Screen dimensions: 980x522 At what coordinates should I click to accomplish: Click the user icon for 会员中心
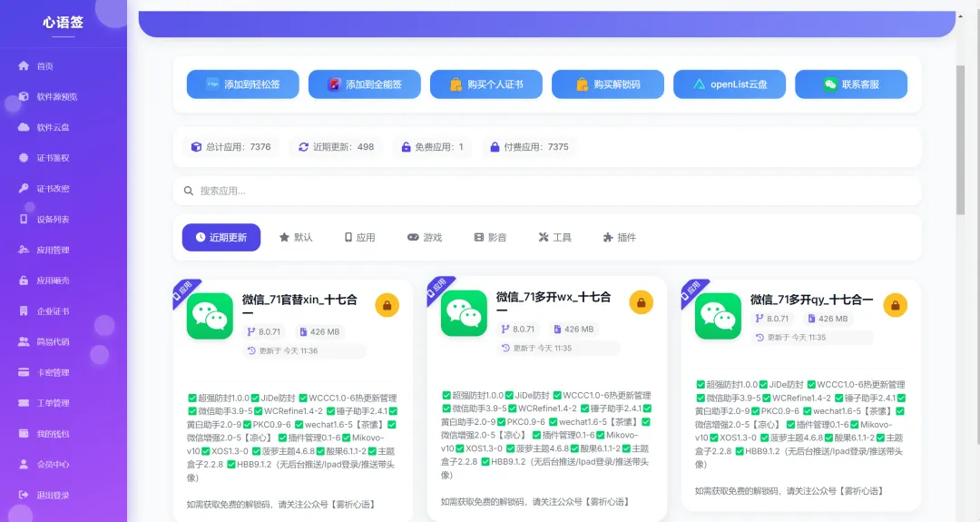click(24, 464)
